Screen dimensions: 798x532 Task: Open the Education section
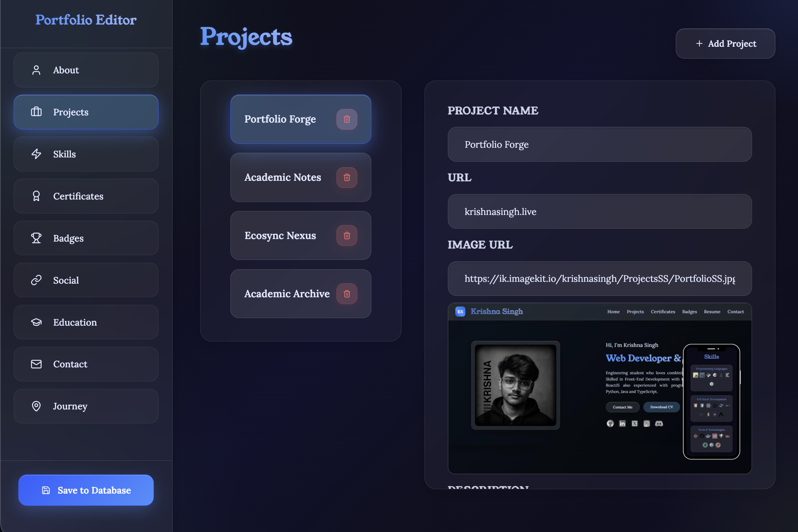[86, 322]
